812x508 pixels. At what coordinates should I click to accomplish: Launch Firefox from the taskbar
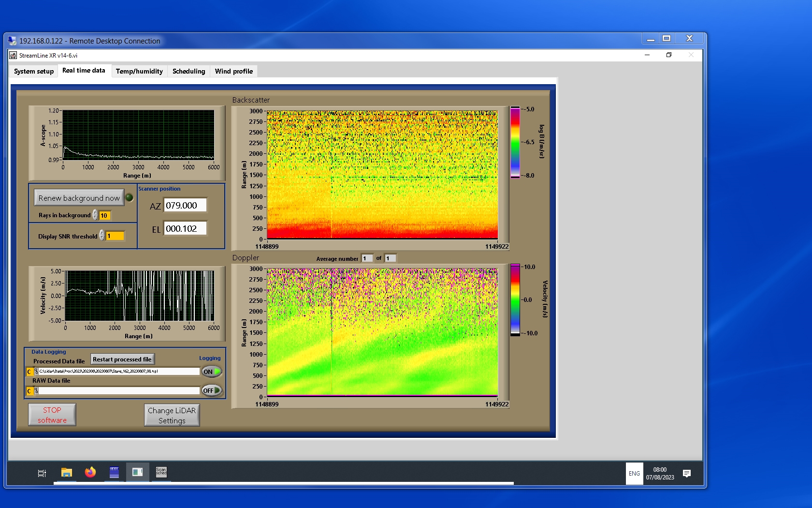point(90,473)
